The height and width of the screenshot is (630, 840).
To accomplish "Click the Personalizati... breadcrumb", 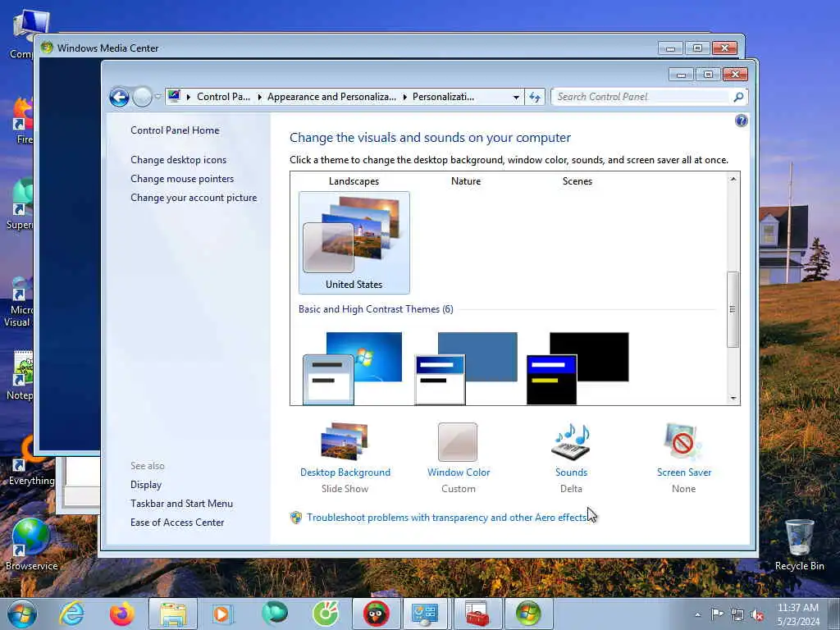I will 443,97.
